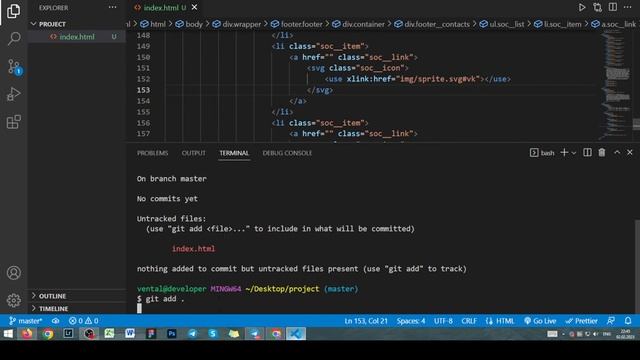
Task: Open notifications bell icon
Action: [x=628, y=321]
